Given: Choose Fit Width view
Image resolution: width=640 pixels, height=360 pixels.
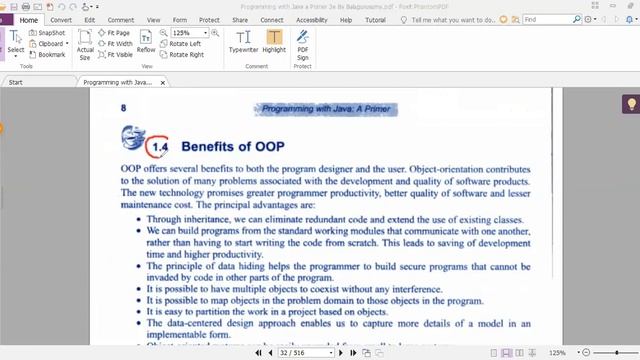Looking at the screenshot, I should 116,44.
